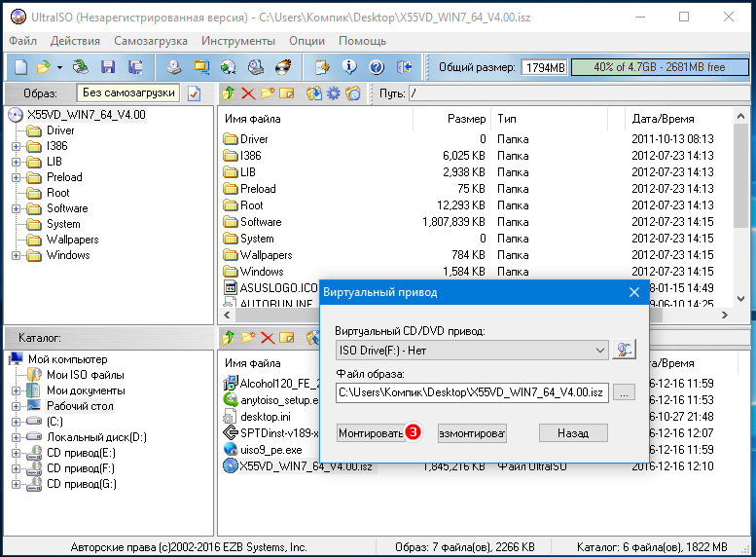Click the Open file folder icon
This screenshot has height=557, width=756.
click(x=44, y=67)
